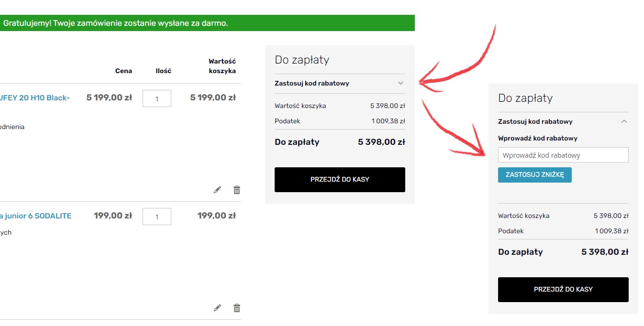
Task: Click quantity box of junior 6 SODALITE
Action: coord(157,217)
